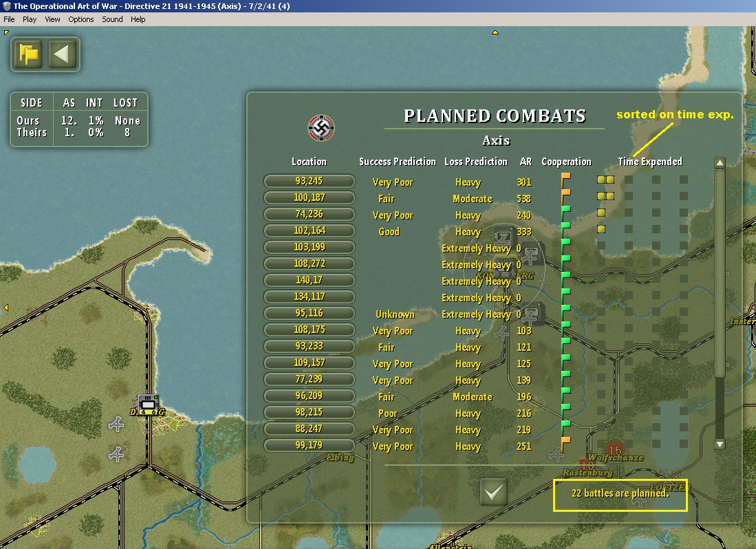The image size is (756, 549).
Task: Click the Theirs row in situation panel
Action: [x=78, y=133]
